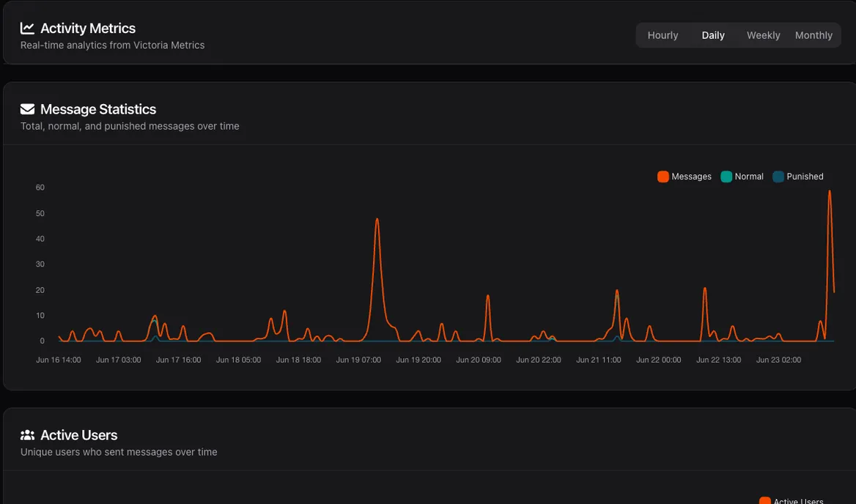Click the Active Users people icon

coord(27,434)
